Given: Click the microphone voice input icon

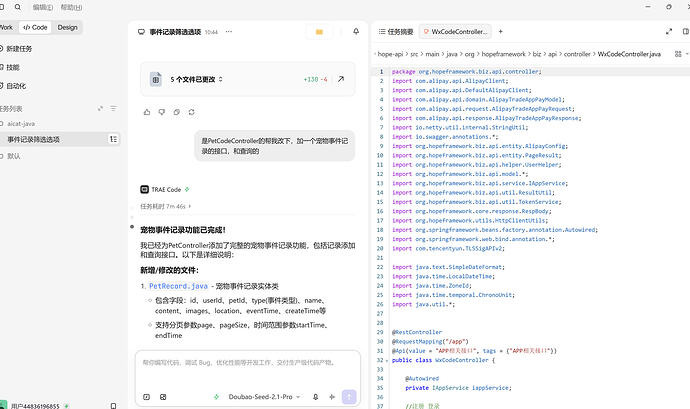Looking at the screenshot, I should 316,397.
